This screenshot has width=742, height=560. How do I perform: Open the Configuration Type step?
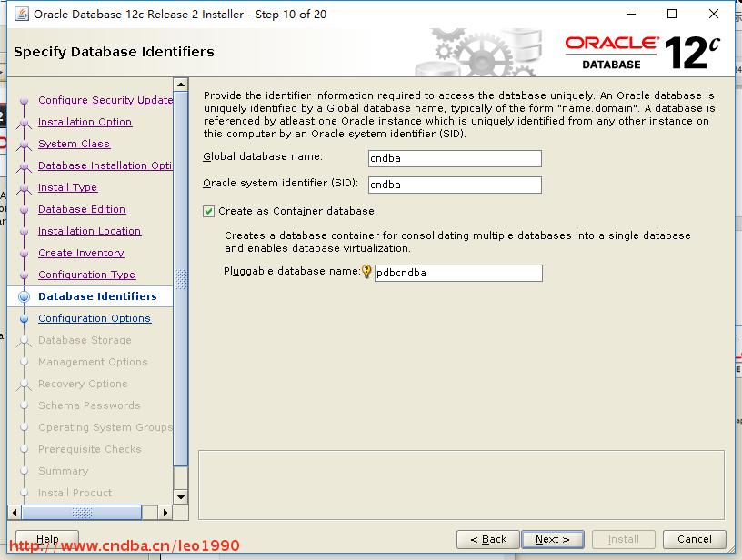tap(87, 275)
